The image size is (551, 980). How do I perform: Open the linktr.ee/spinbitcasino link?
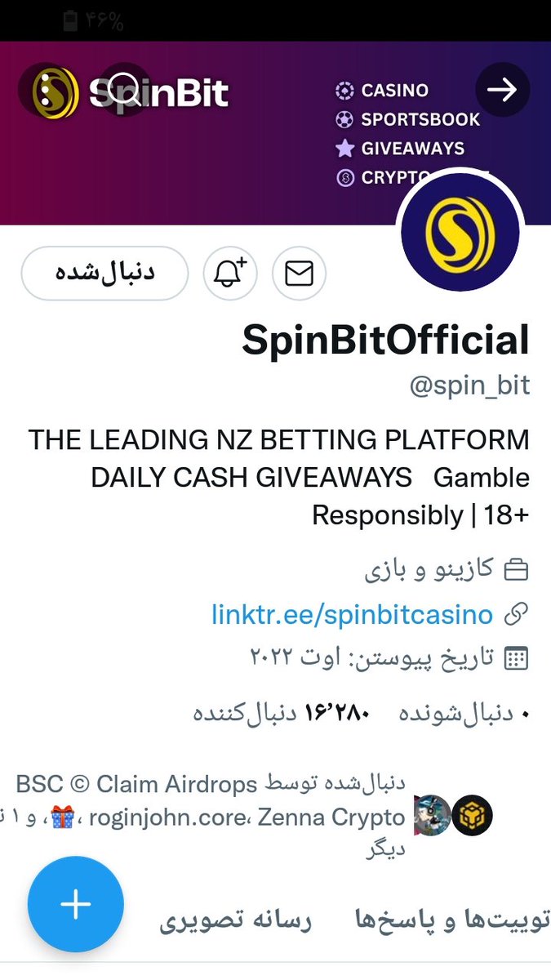point(352,614)
